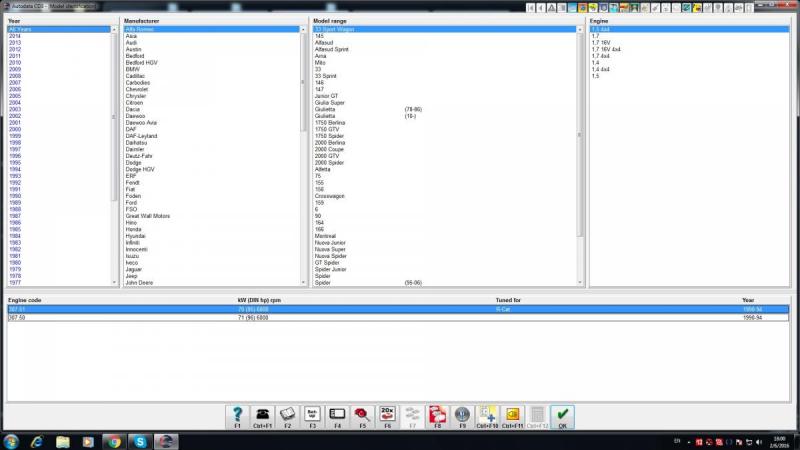The height and width of the screenshot is (450, 800).
Task: Select Bedford HGV manufacturer
Action: pos(141,63)
